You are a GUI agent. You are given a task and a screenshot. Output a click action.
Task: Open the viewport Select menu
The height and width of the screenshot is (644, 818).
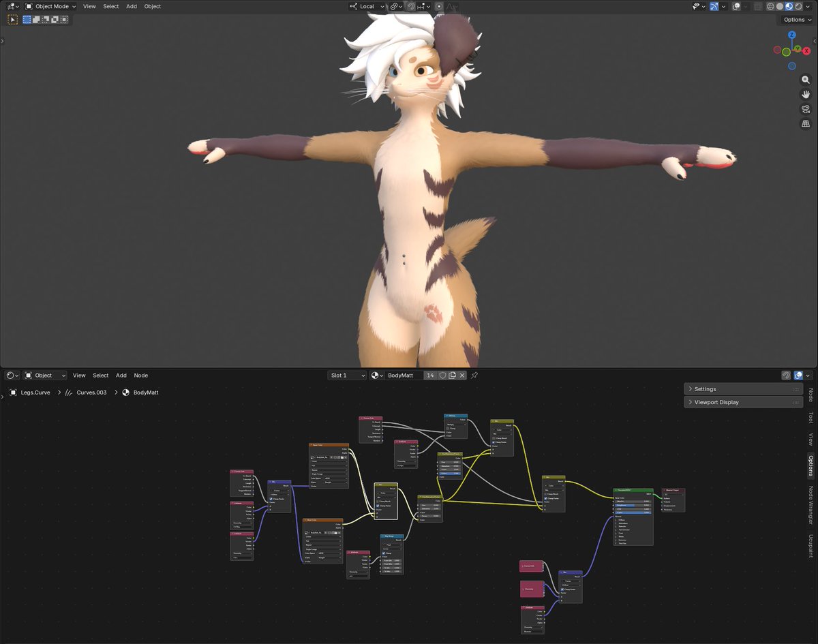[111, 6]
